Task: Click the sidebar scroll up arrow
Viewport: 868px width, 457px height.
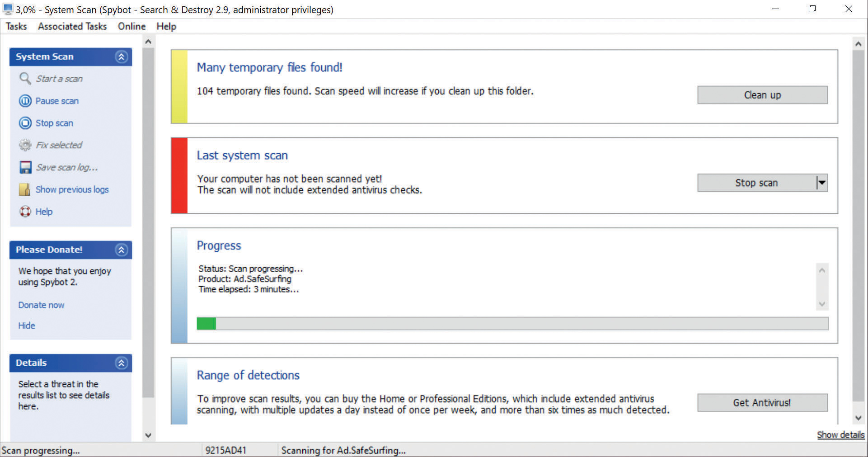Action: point(148,42)
